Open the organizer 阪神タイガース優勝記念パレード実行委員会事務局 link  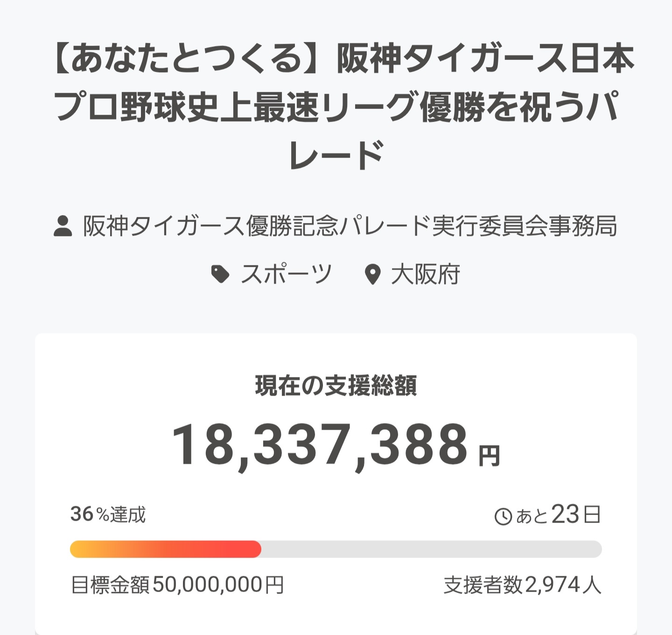coord(350,226)
